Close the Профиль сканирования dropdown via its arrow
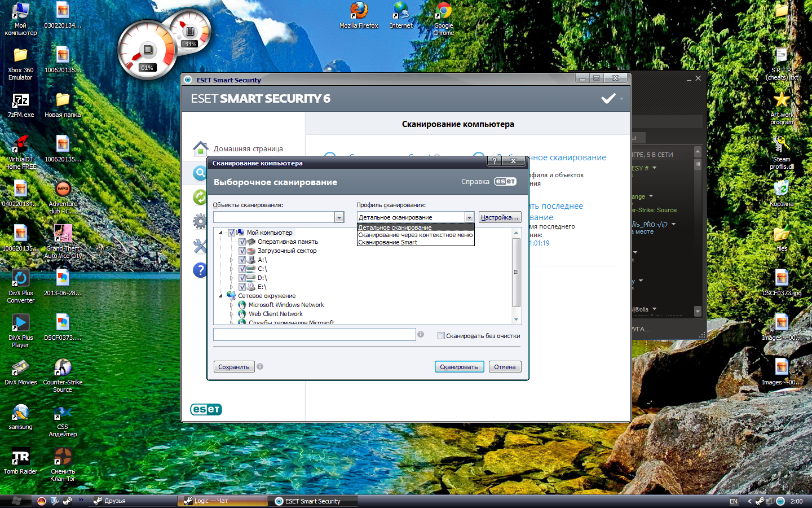 [469, 217]
